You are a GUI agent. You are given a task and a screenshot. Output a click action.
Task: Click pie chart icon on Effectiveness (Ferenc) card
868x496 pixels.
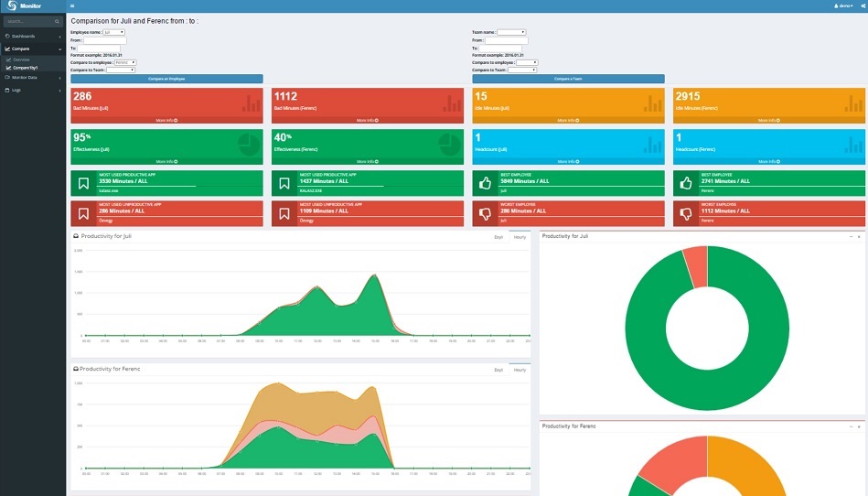449,144
